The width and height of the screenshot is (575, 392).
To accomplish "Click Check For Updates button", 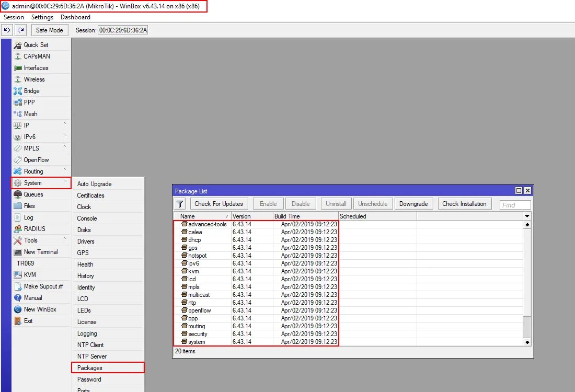I will click(218, 204).
